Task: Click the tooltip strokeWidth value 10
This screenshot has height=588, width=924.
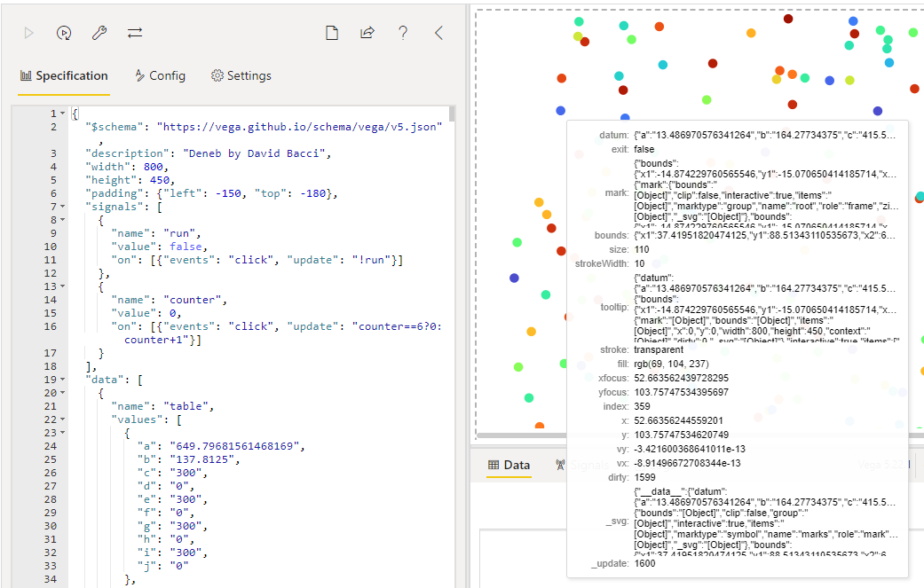Action: pyautogui.click(x=639, y=263)
